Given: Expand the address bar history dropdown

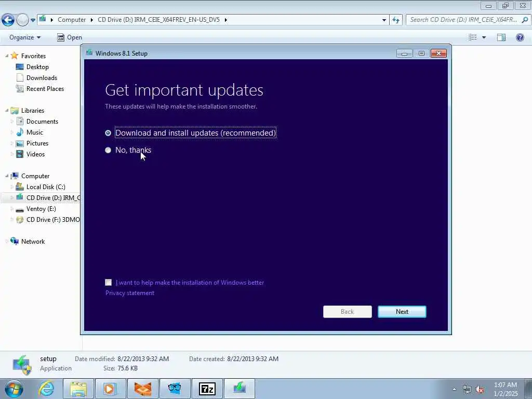Looking at the screenshot, I should [384, 20].
